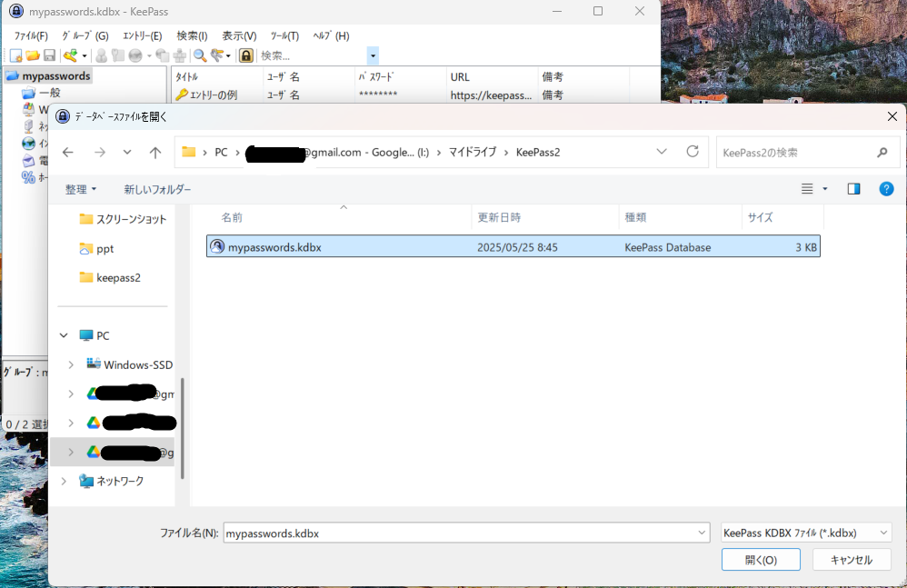Click the タイトル column header in KeePass
Screen dimensions: 907x588
(x=217, y=77)
